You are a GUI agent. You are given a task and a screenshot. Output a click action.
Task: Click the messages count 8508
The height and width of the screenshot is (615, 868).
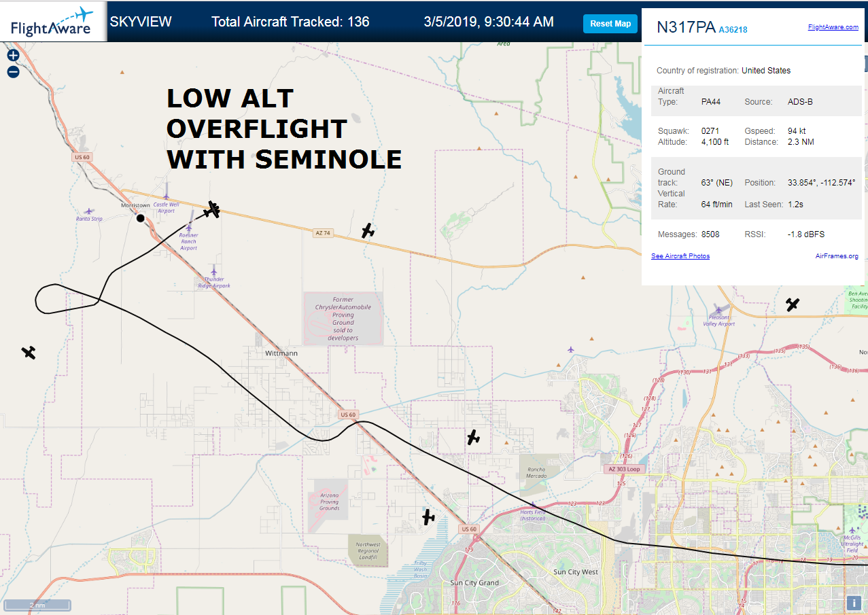pyautogui.click(x=710, y=234)
